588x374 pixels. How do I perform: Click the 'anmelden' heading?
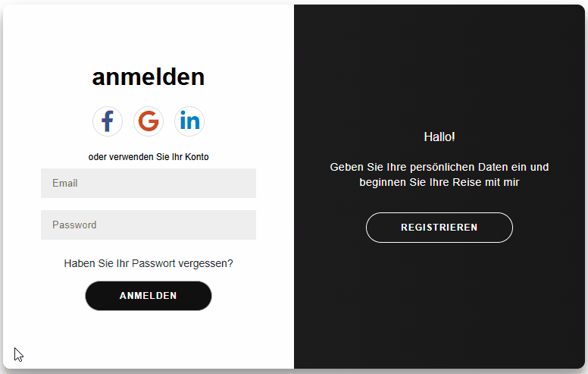tap(149, 77)
